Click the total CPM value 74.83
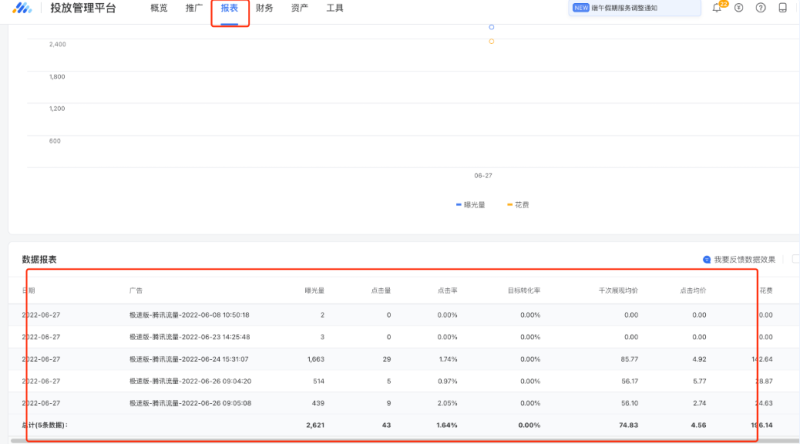This screenshot has height=444, width=800. (x=629, y=425)
